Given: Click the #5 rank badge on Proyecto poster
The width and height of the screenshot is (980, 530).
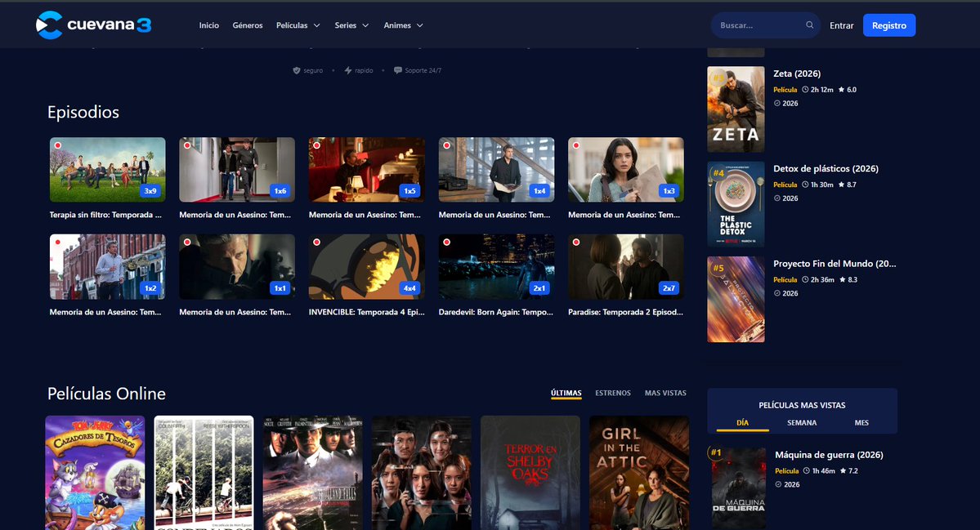Looking at the screenshot, I should pyautogui.click(x=718, y=268).
